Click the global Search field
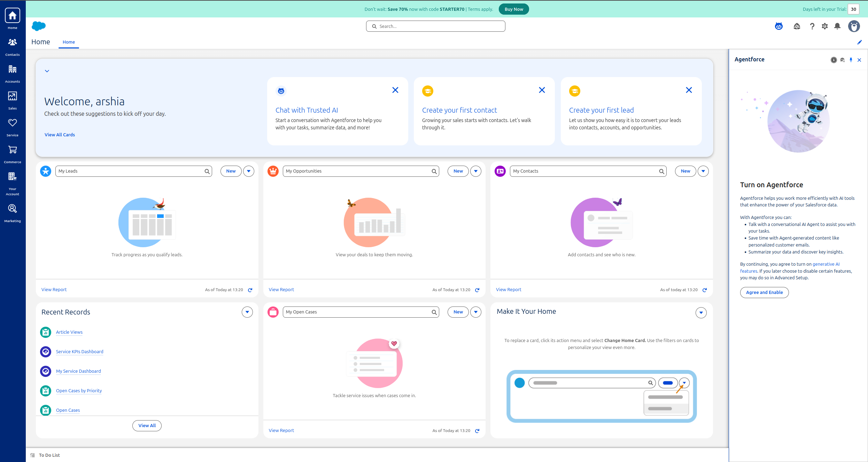 (x=435, y=26)
